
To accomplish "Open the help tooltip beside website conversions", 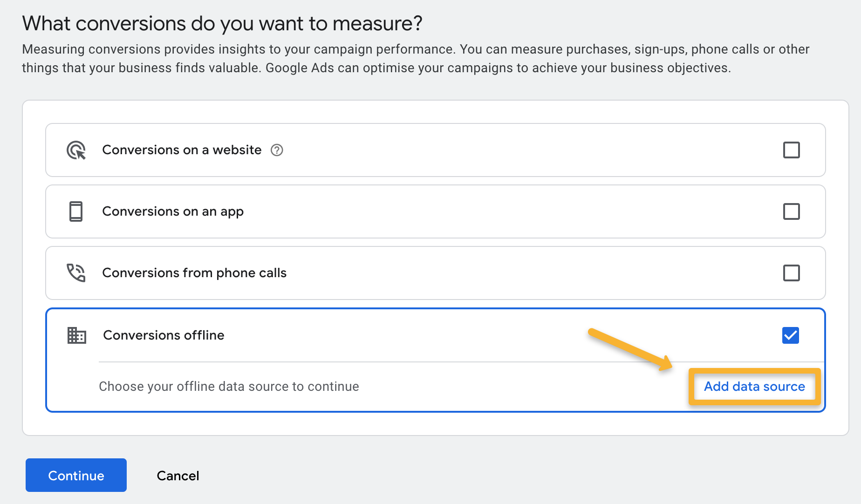I will pyautogui.click(x=277, y=150).
